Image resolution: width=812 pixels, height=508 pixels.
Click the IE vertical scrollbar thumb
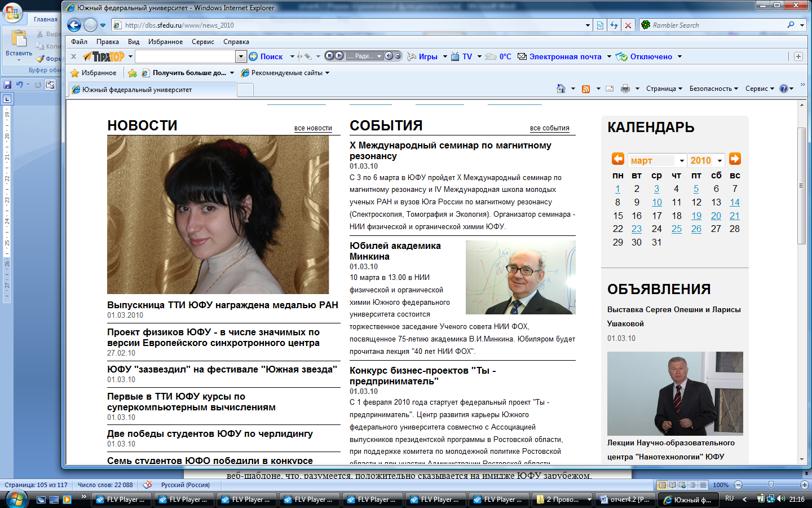[x=801, y=186]
